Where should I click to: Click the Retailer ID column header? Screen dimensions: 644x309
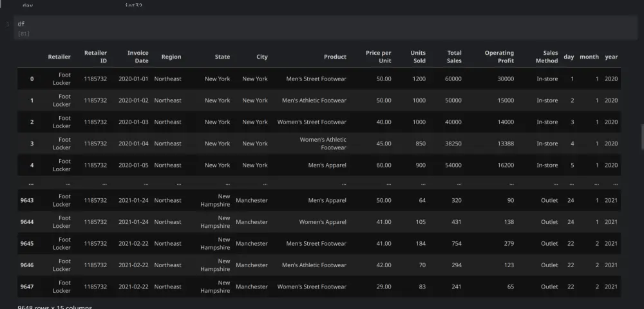click(x=95, y=57)
